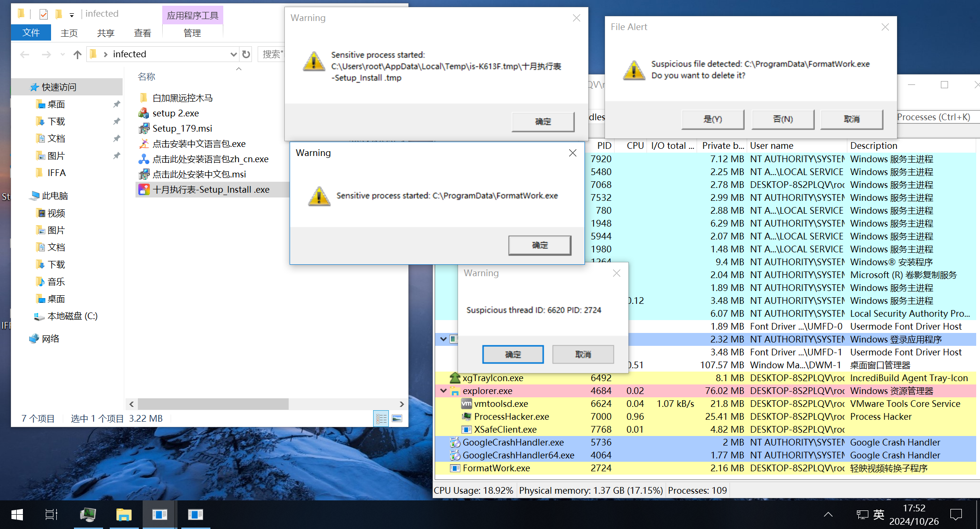Select the ProcessHacker.exe process icon
This screenshot has height=529, width=980.
[x=466, y=416]
